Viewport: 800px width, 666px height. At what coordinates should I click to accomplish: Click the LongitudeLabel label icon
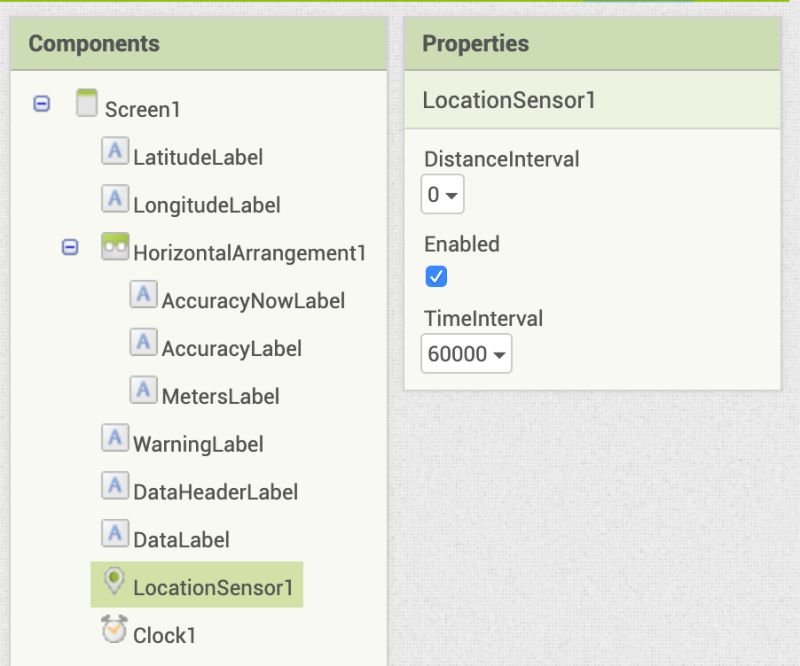coord(115,200)
